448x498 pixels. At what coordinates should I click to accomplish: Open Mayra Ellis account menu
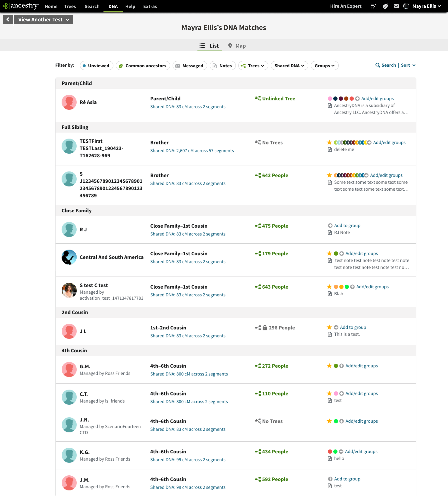422,6
